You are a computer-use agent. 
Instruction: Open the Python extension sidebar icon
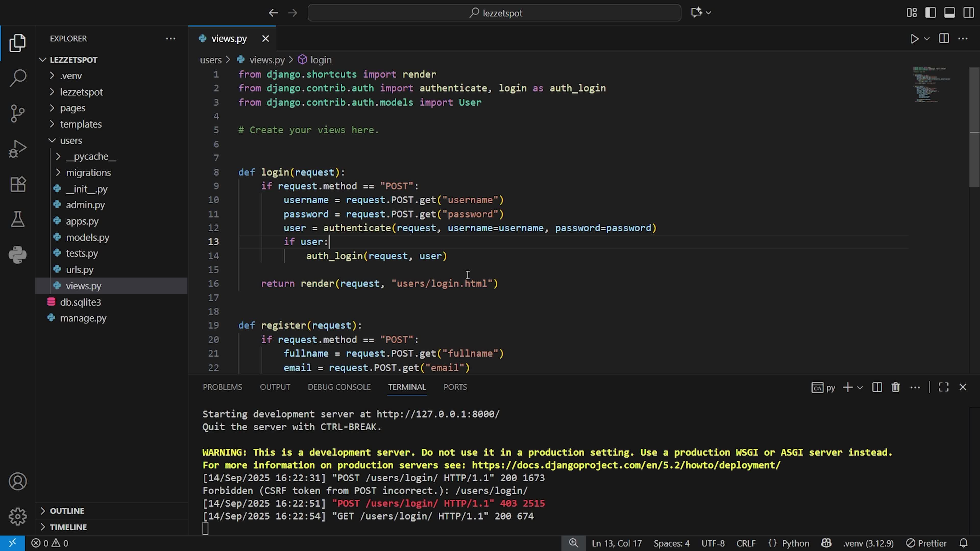click(18, 255)
